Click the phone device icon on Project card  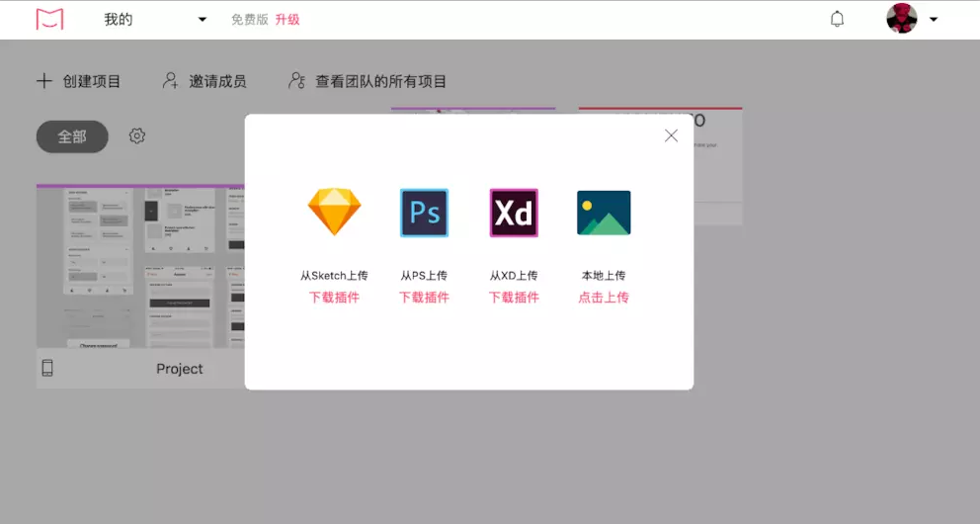pyautogui.click(x=47, y=368)
